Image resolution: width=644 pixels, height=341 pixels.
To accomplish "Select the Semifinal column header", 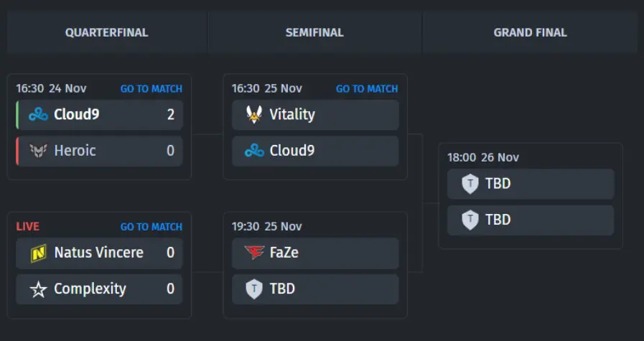I will click(314, 32).
